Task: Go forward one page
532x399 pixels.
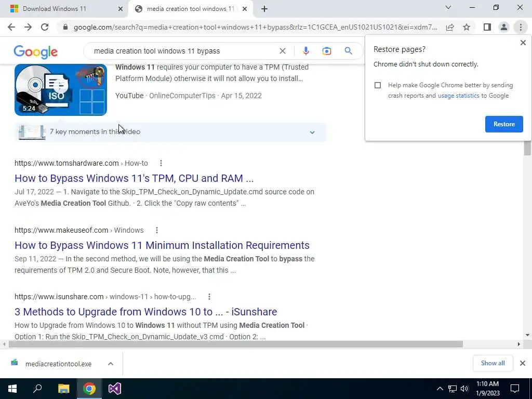Action: coord(28,27)
